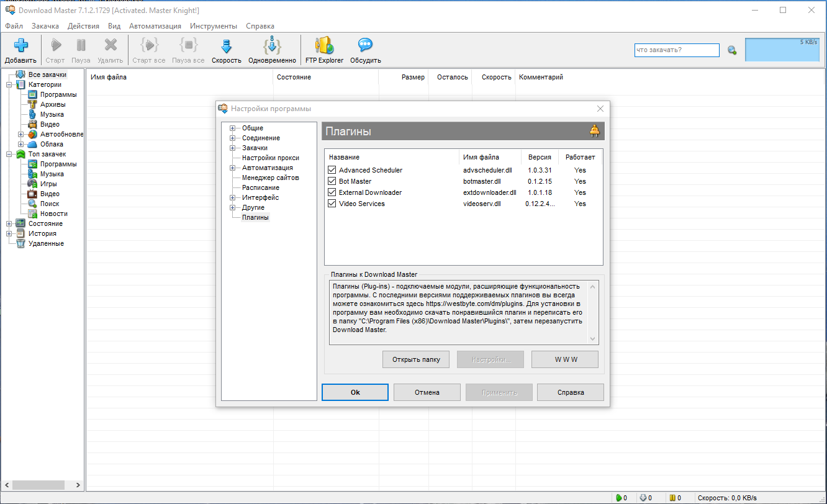
Task: Select Видео category in sidebar tree
Action: click(50, 124)
